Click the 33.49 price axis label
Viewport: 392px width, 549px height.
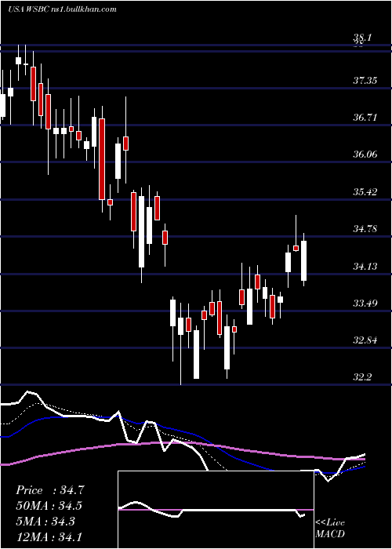click(x=365, y=304)
